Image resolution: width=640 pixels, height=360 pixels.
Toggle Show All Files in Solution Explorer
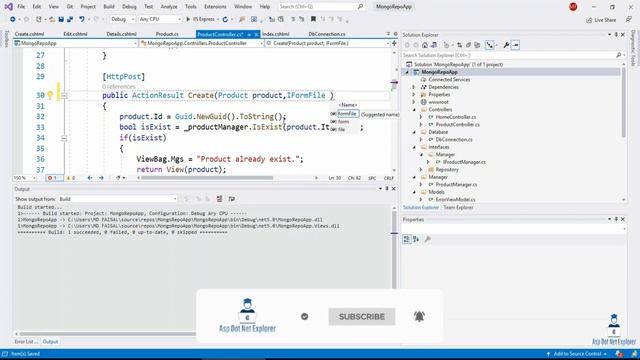tap(477, 45)
